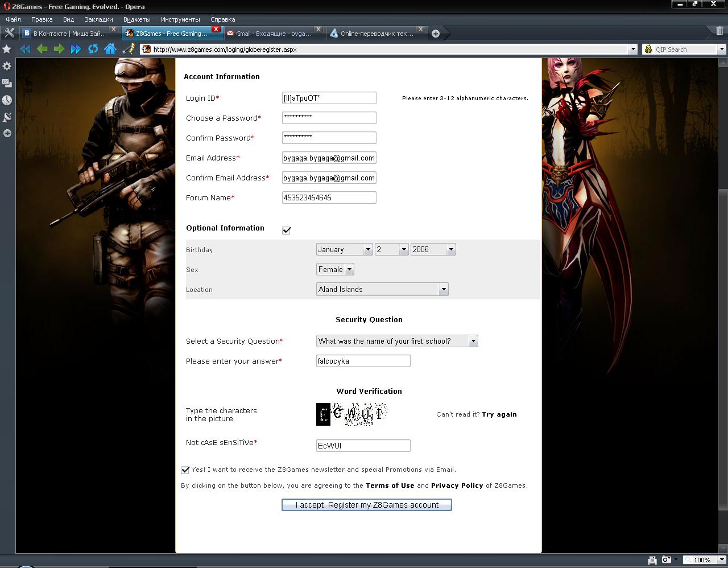The image size is (728, 568).
Task: Toggle the Optional Information checkbox
Action: (x=287, y=230)
